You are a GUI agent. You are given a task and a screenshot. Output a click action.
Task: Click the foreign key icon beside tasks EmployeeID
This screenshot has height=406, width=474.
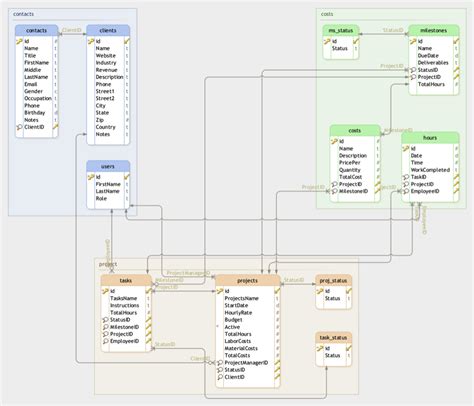click(105, 341)
